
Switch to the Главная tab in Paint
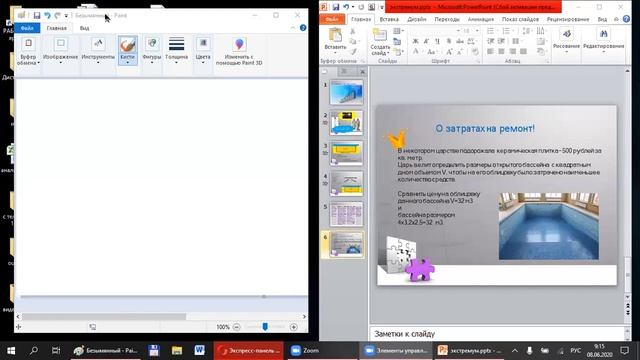[56, 28]
